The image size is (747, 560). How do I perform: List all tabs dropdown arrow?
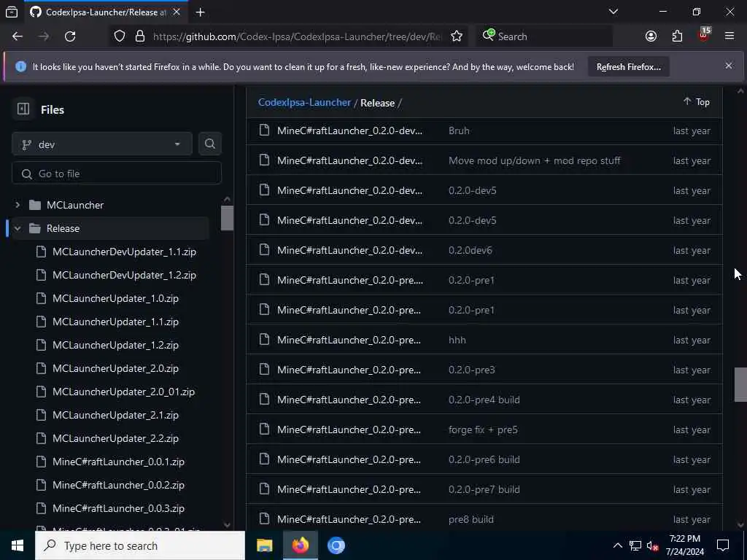pyautogui.click(x=613, y=12)
